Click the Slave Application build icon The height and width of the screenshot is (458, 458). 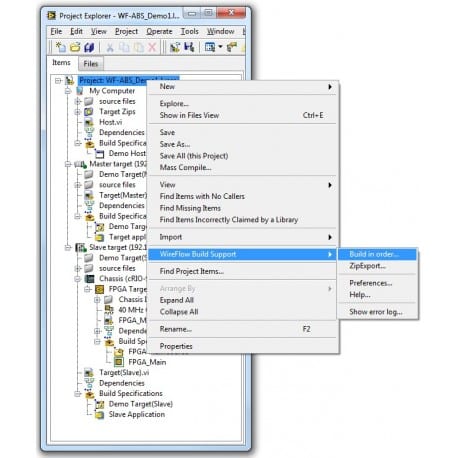tap(99, 414)
